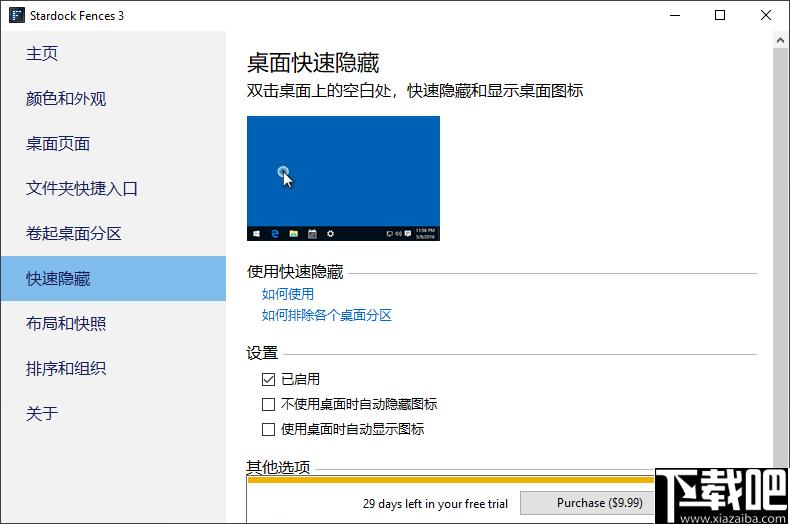Click the 桌面快速隐藏 heading text

(x=313, y=63)
